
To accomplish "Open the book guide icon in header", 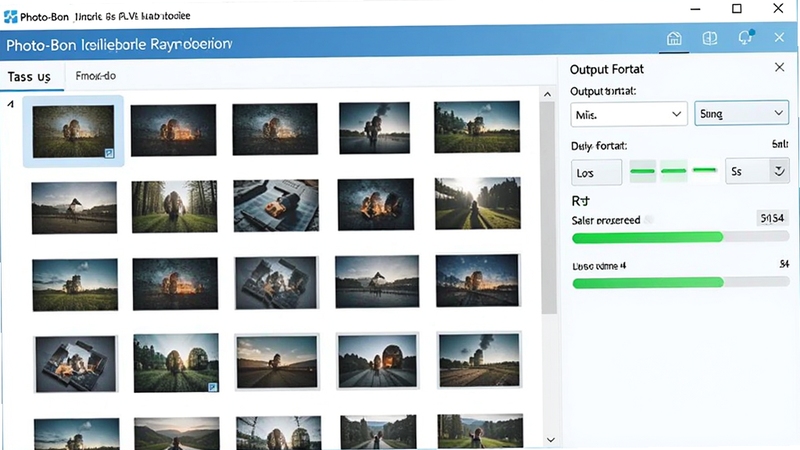I will tap(710, 38).
